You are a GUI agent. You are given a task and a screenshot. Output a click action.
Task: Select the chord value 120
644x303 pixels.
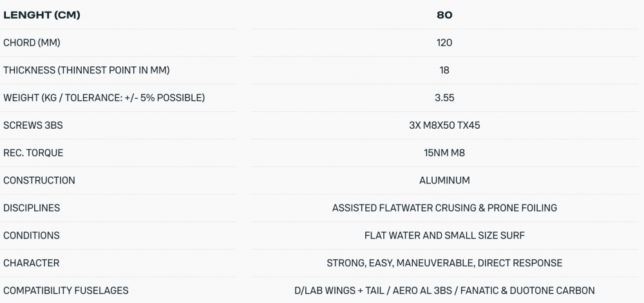coord(444,42)
